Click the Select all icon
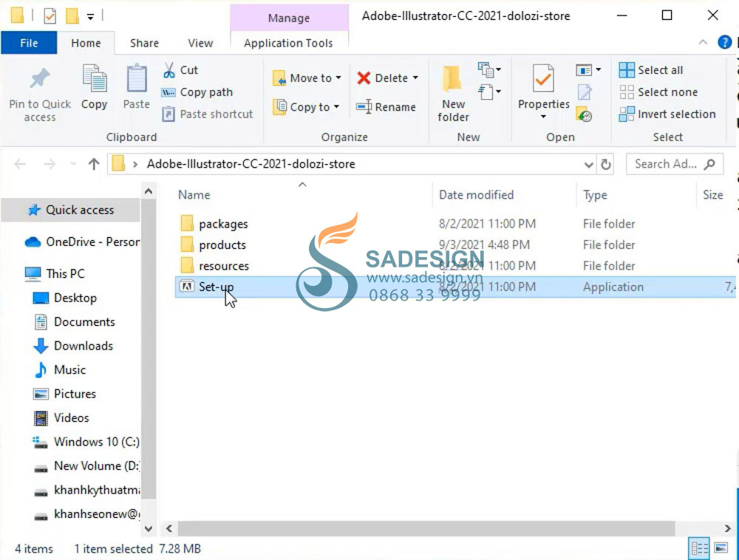 tap(627, 70)
